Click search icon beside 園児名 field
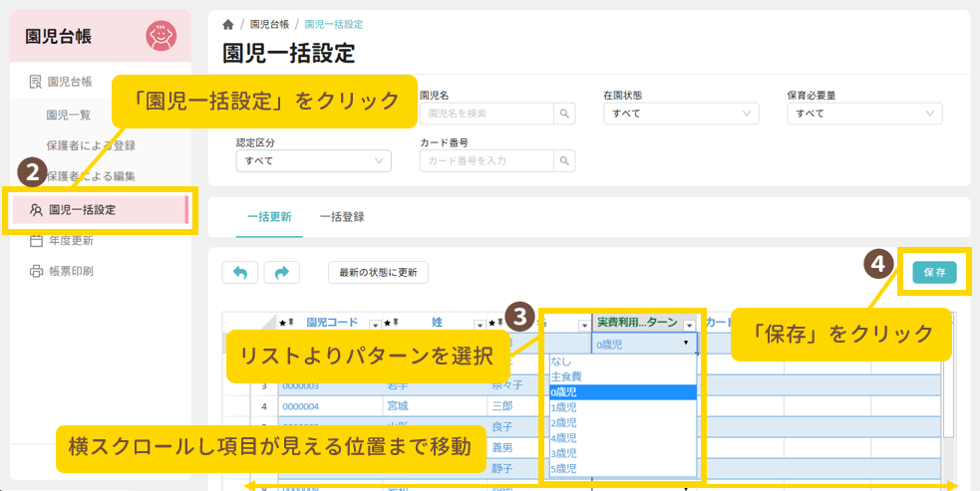 click(565, 114)
